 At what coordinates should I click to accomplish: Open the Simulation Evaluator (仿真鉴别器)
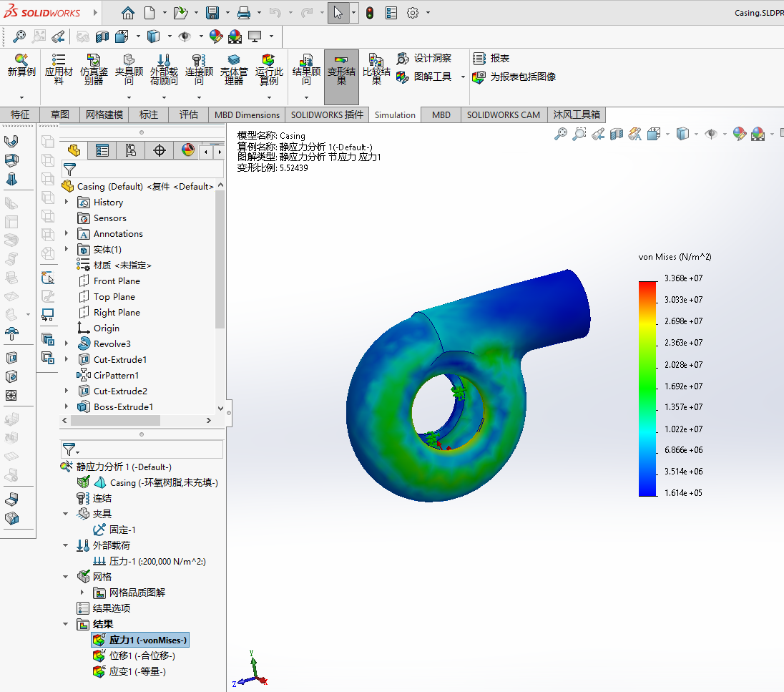point(94,69)
